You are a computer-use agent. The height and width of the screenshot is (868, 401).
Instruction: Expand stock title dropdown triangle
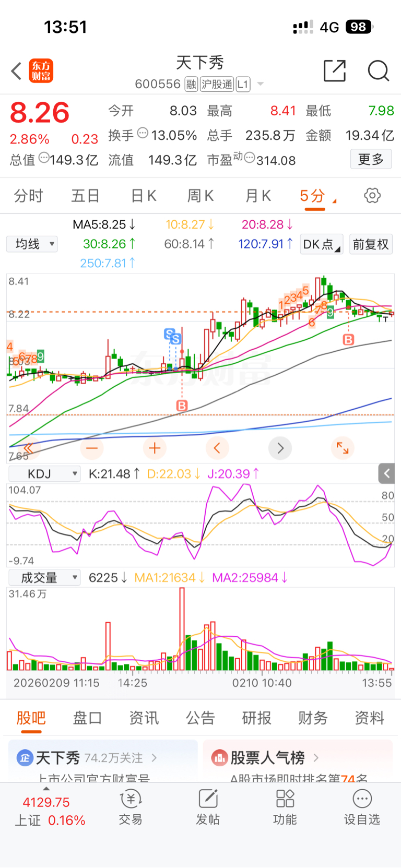(260, 84)
